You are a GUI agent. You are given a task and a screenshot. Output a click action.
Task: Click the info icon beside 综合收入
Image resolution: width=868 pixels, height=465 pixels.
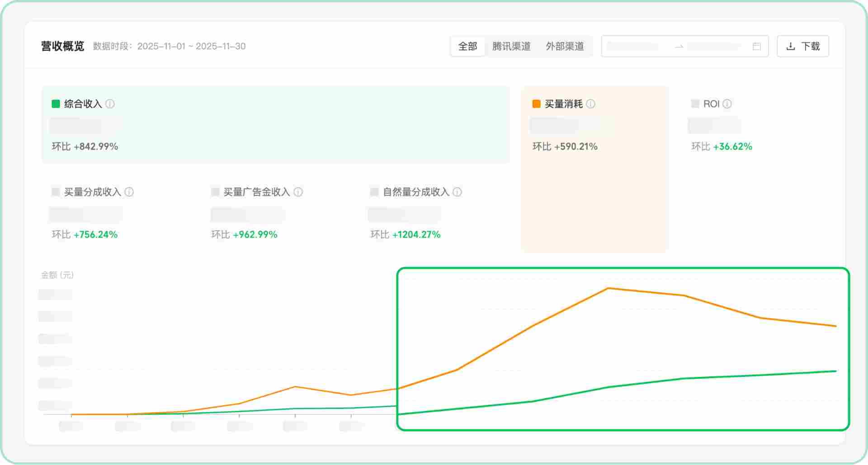tap(110, 103)
